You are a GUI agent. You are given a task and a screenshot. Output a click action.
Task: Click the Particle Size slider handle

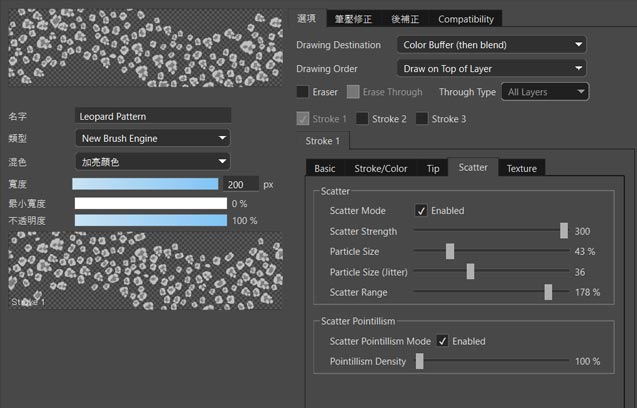click(x=450, y=251)
